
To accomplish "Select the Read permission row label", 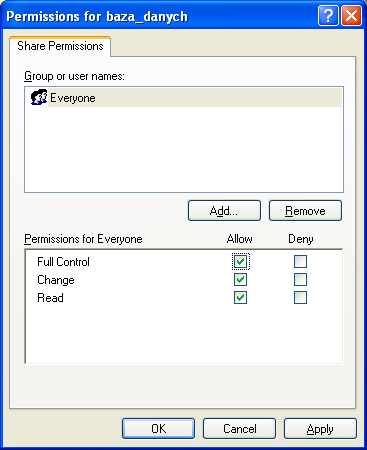I will [x=50, y=298].
